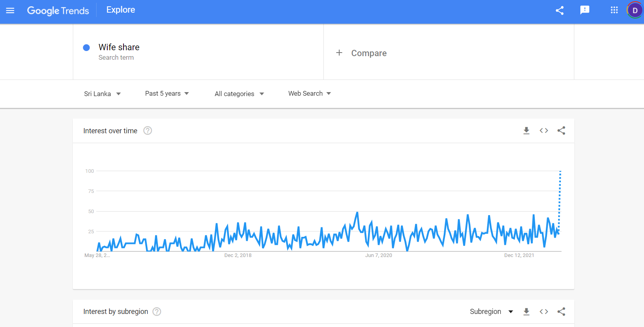Expand the Past 5 years time range
The height and width of the screenshot is (327, 644).
tap(167, 93)
